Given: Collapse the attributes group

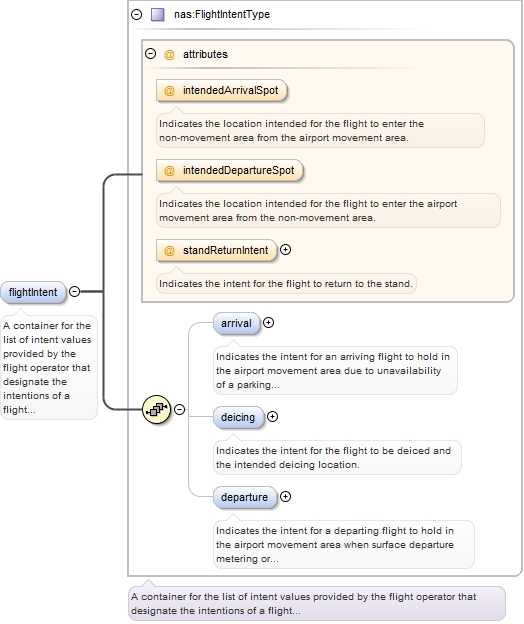Looking at the screenshot, I should [150, 54].
